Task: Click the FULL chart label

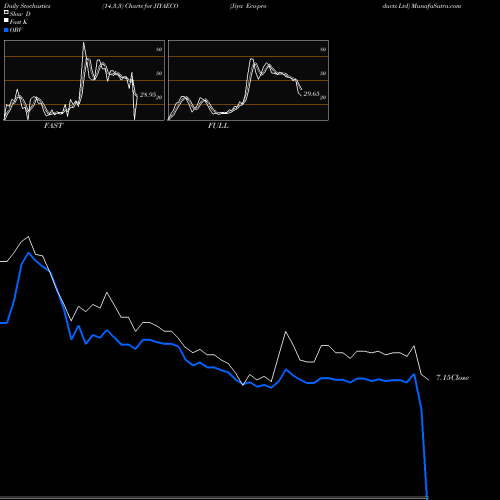Action: click(218, 126)
